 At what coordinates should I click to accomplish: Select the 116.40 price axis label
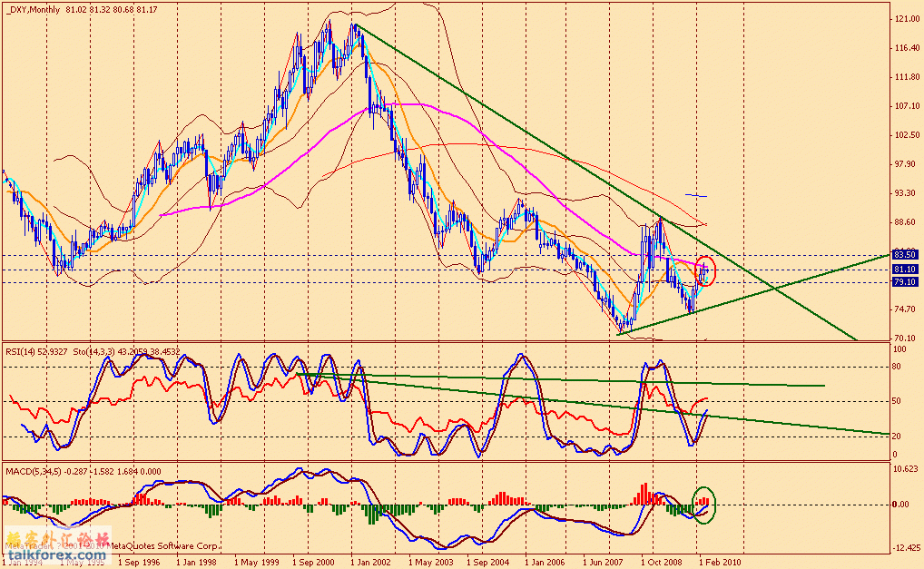pos(907,48)
